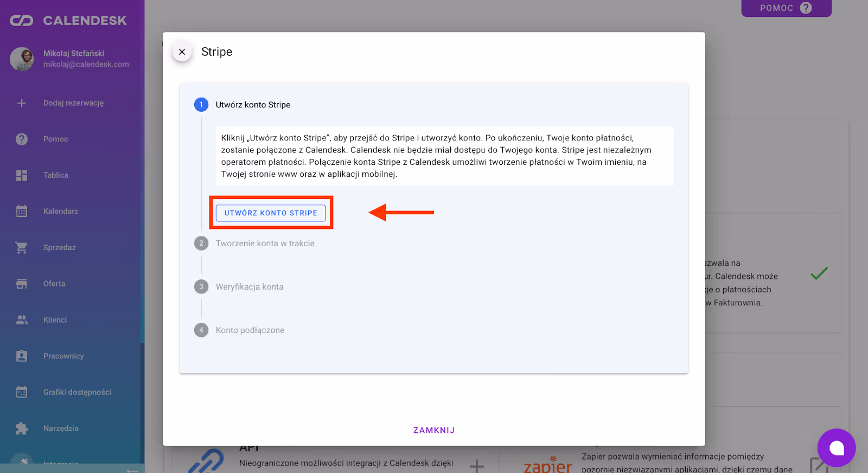The width and height of the screenshot is (868, 473).
Task: Select step 3 Weryfikacja konta
Action: 249,287
